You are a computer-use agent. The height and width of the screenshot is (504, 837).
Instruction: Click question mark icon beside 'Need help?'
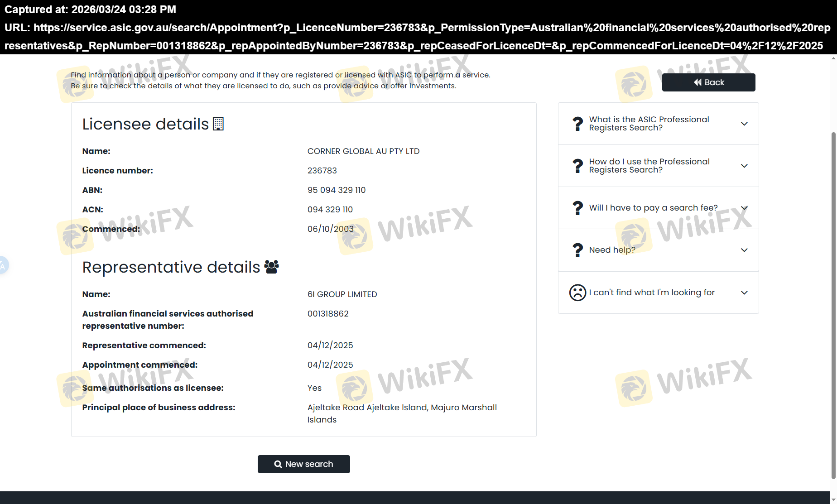[x=577, y=250]
